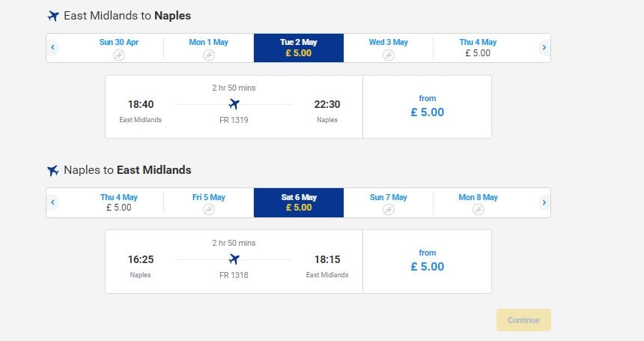Click the no-flight icon under Fri 5 May
Viewport: 644px width, 341px height.
click(209, 210)
